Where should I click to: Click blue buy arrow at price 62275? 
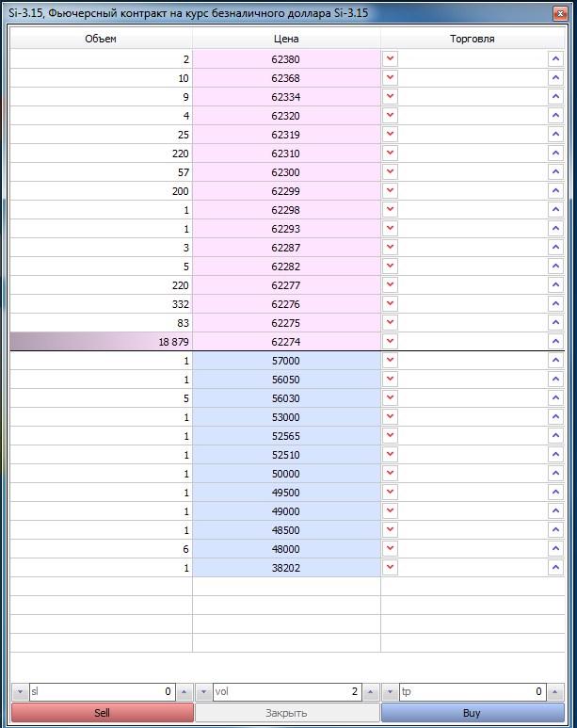(555, 323)
